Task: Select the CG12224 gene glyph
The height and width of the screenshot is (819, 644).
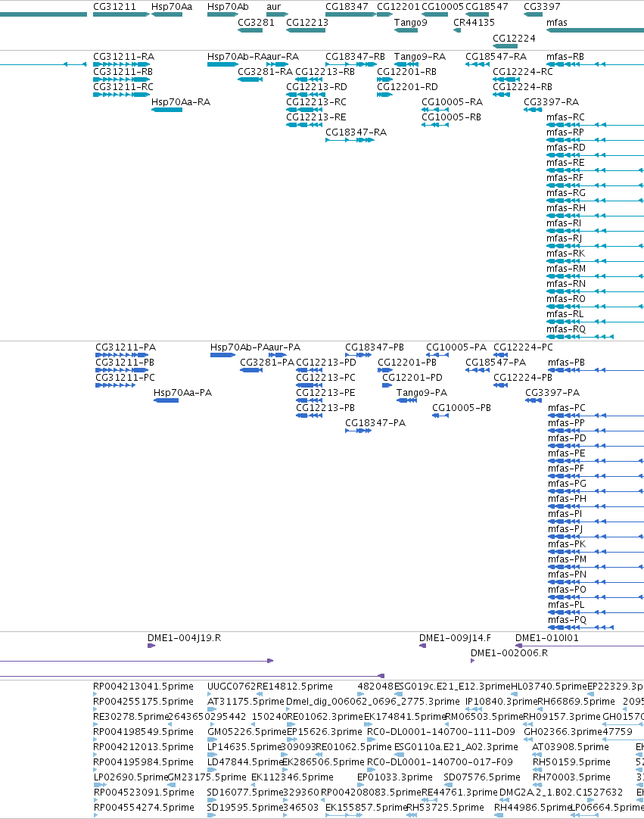Action: coord(505,46)
